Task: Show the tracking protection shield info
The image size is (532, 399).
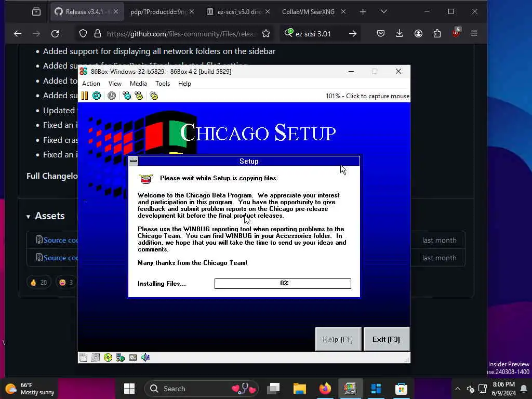Action: pos(83,34)
